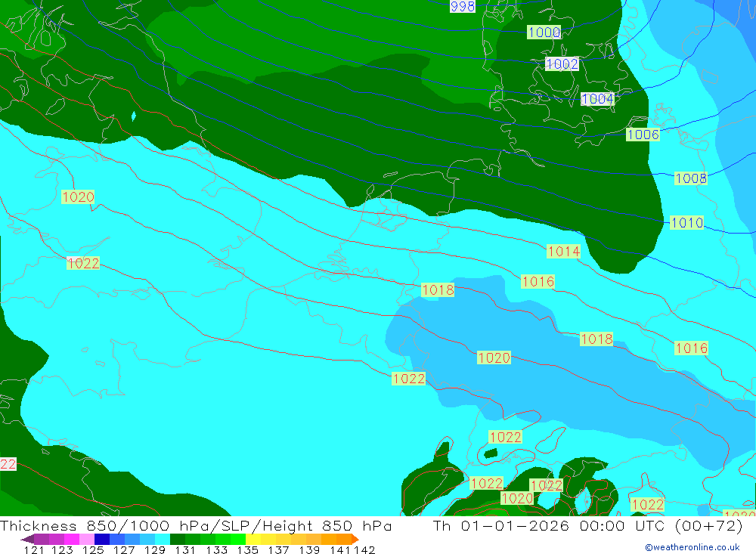
Task: Click the legend value 142
Action: pyautogui.click(x=364, y=549)
